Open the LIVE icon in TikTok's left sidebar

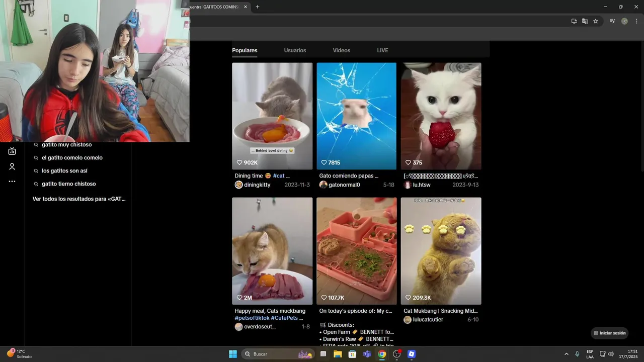coord(12,151)
